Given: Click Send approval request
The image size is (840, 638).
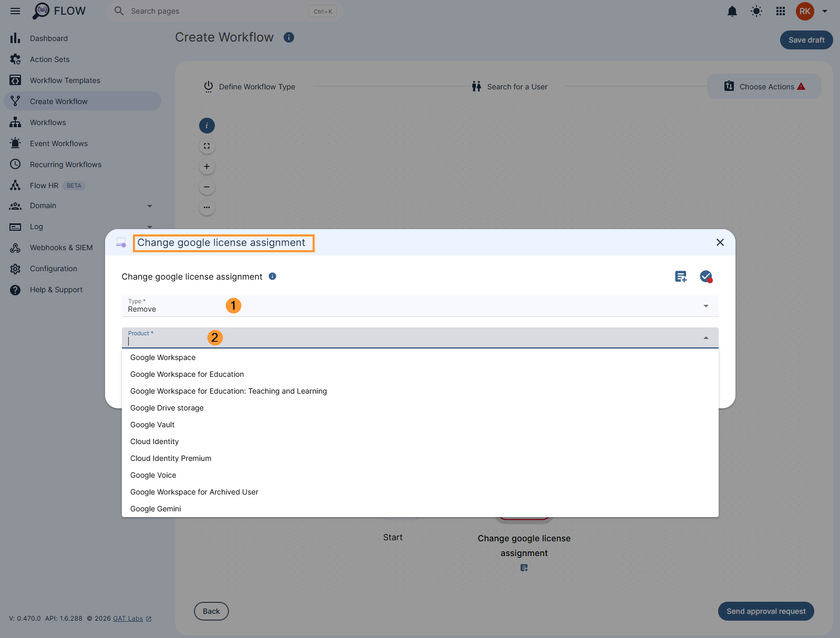Looking at the screenshot, I should [766, 611].
